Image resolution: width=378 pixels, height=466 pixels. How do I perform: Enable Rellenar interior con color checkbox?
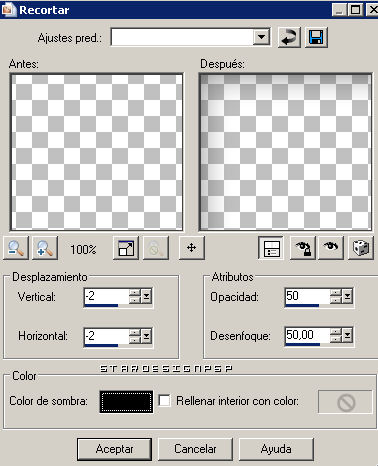[x=164, y=401]
